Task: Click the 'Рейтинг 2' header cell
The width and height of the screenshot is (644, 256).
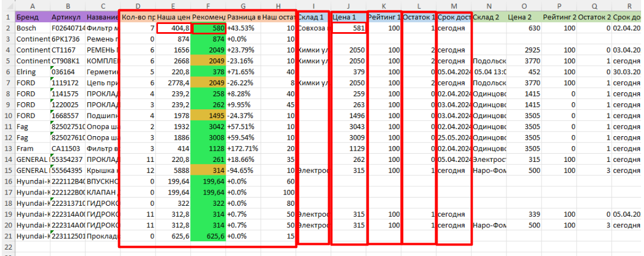Action: (559, 17)
